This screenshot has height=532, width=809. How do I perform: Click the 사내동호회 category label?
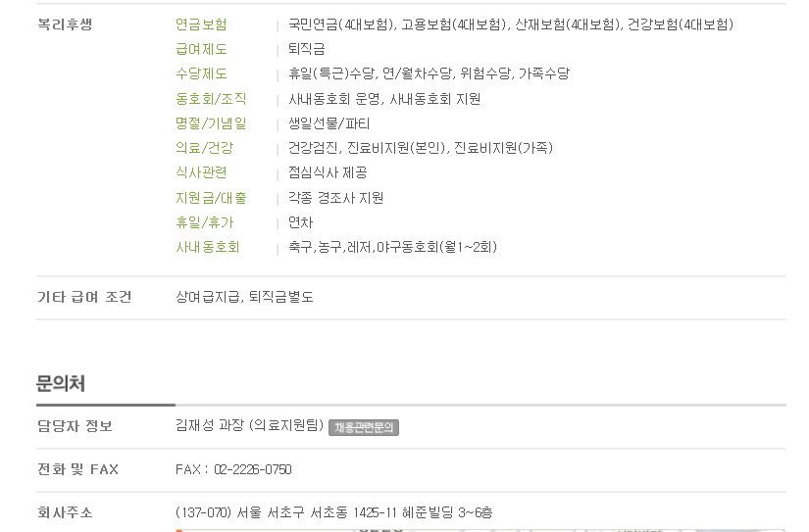click(x=208, y=248)
